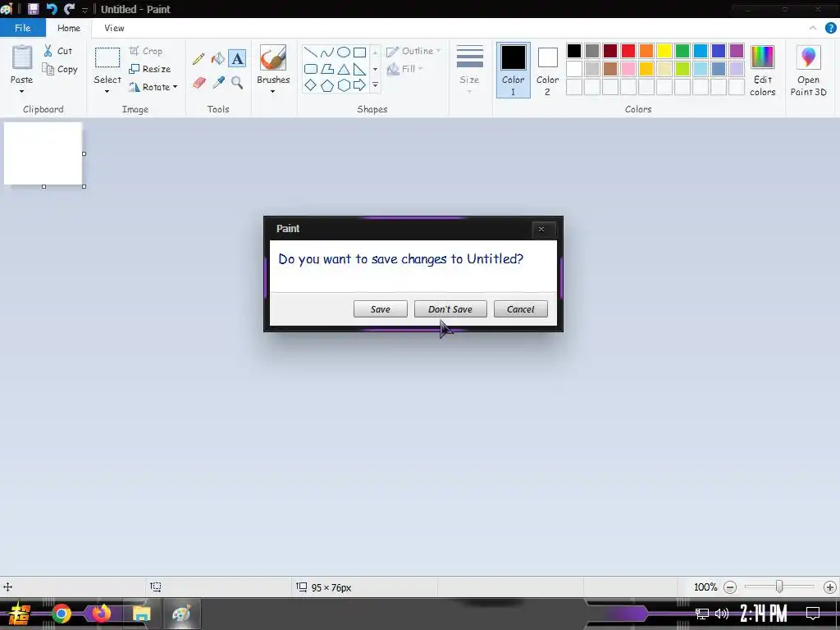Select the Fill with color bucket tool

tap(217, 58)
